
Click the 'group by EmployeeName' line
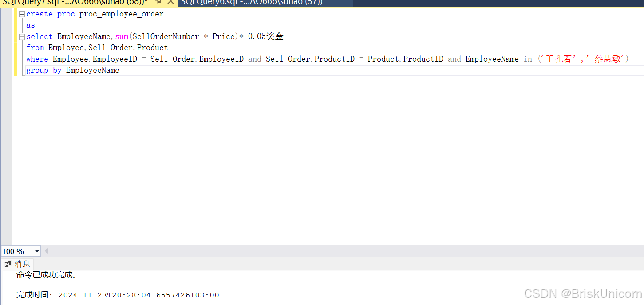click(73, 71)
